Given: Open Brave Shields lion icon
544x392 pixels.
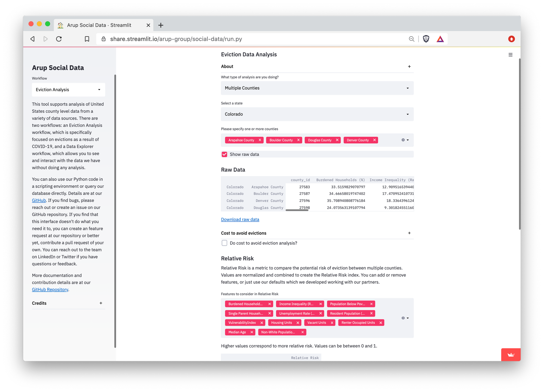Looking at the screenshot, I should [x=426, y=39].
